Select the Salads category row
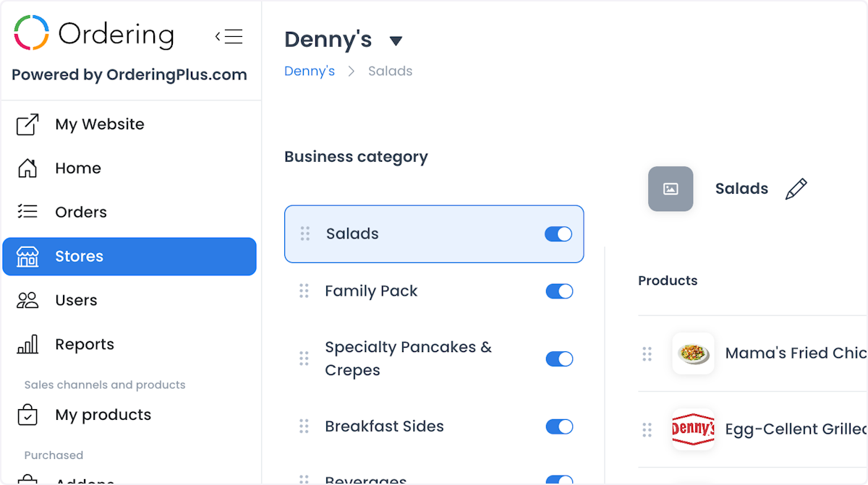The image size is (868, 485). coord(434,233)
